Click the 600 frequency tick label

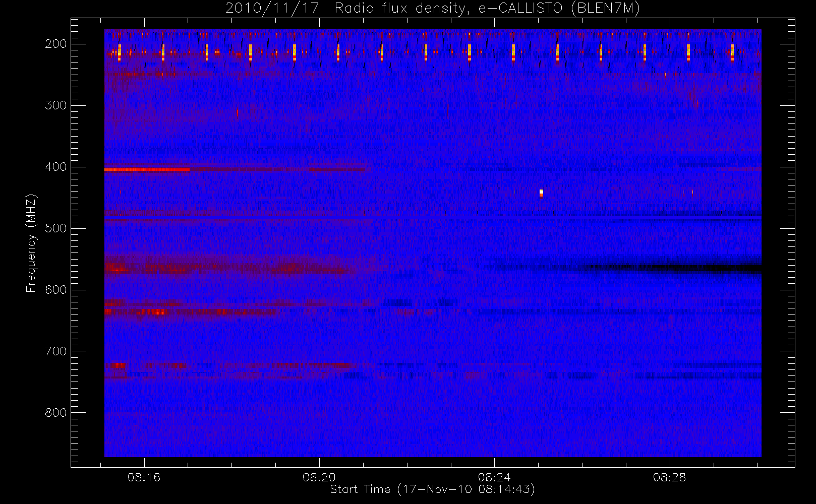(x=56, y=290)
